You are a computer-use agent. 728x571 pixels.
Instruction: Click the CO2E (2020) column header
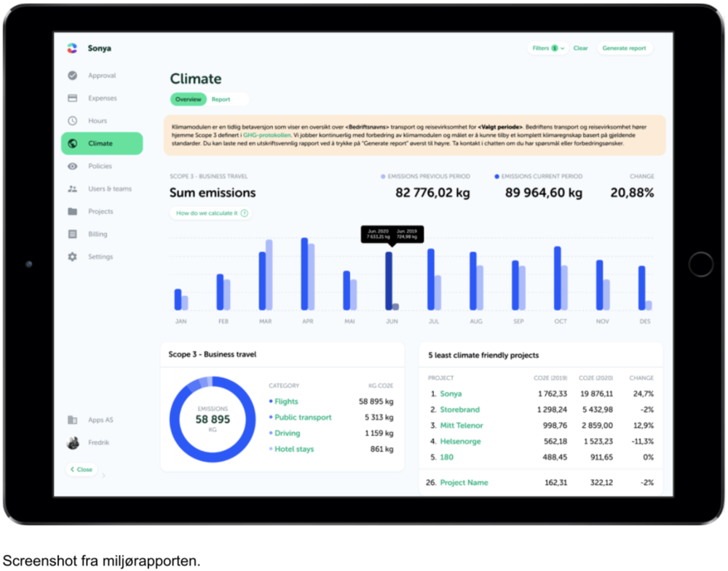[x=596, y=378]
